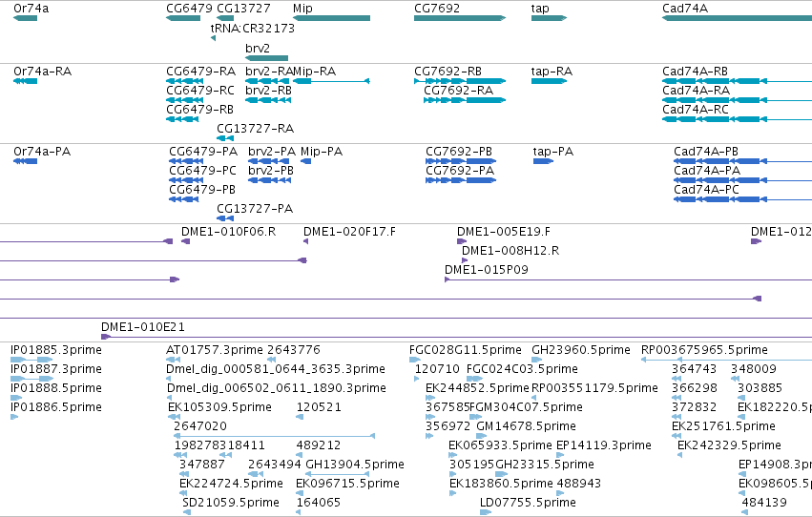Viewport: 812px width, 517px height.
Task: Click transcript Cad74A-RC
Action: click(737, 119)
